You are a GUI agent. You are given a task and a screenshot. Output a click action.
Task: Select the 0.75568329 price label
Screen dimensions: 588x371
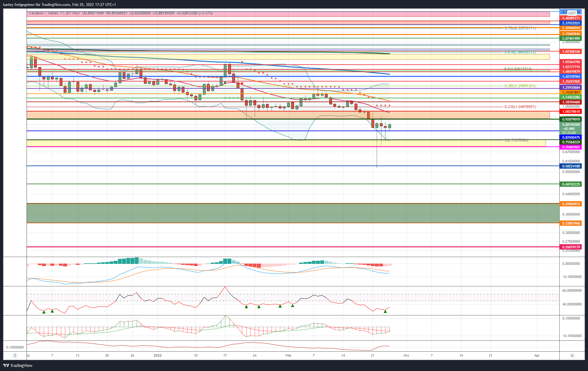[x=571, y=142]
